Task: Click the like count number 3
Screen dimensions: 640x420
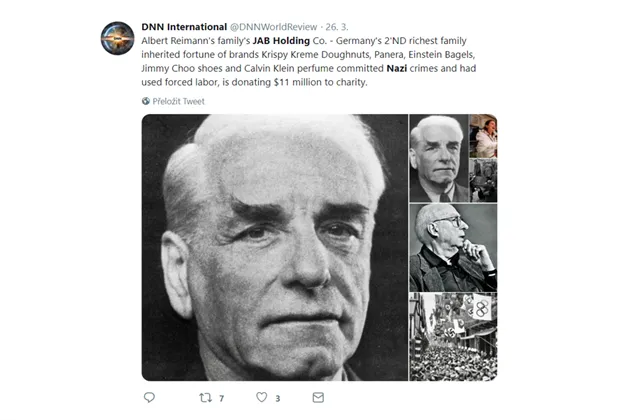Action: (x=278, y=398)
